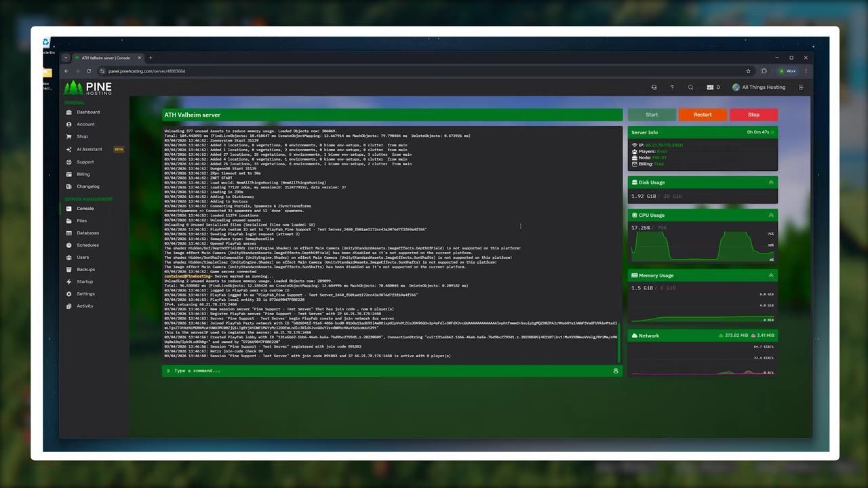Viewport: 868px width, 488px height.
Task: Restart the Valheim server
Action: pyautogui.click(x=703, y=115)
